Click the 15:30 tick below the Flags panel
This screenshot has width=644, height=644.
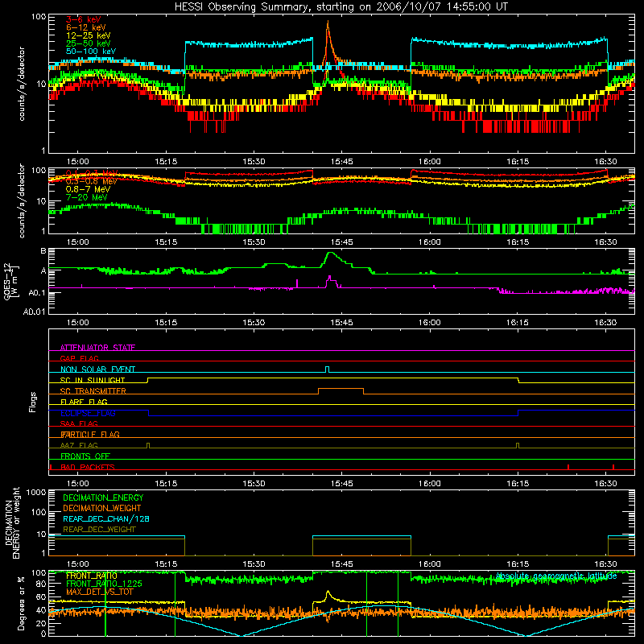254,484
